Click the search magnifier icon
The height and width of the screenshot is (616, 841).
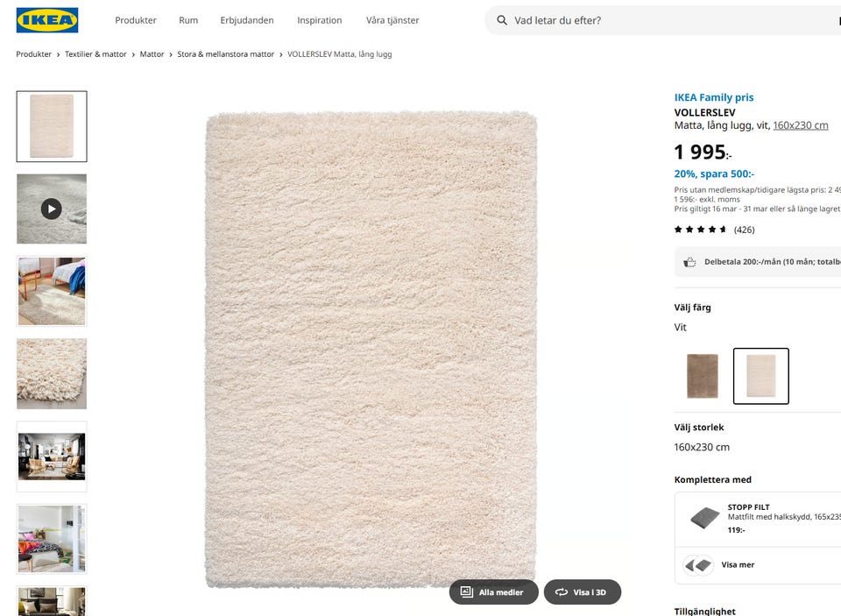tap(502, 20)
